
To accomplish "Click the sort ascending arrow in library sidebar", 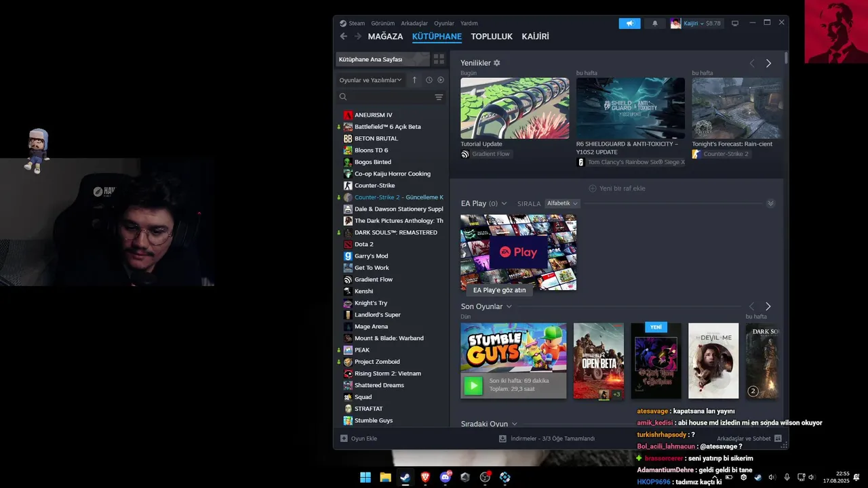I will [414, 80].
